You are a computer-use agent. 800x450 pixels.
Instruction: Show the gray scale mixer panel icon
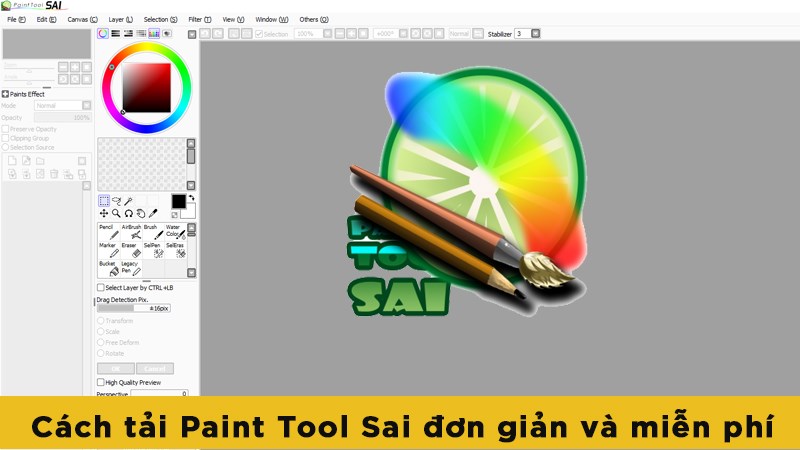(141, 34)
